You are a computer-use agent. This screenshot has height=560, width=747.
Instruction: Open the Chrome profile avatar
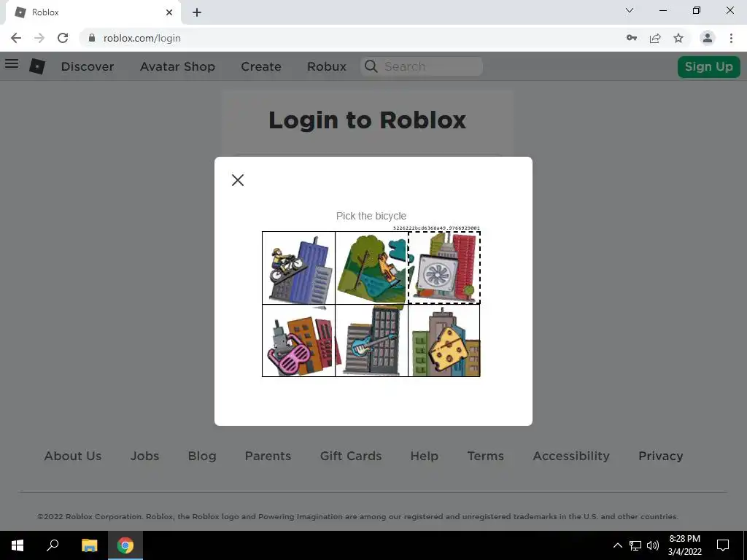tap(708, 38)
